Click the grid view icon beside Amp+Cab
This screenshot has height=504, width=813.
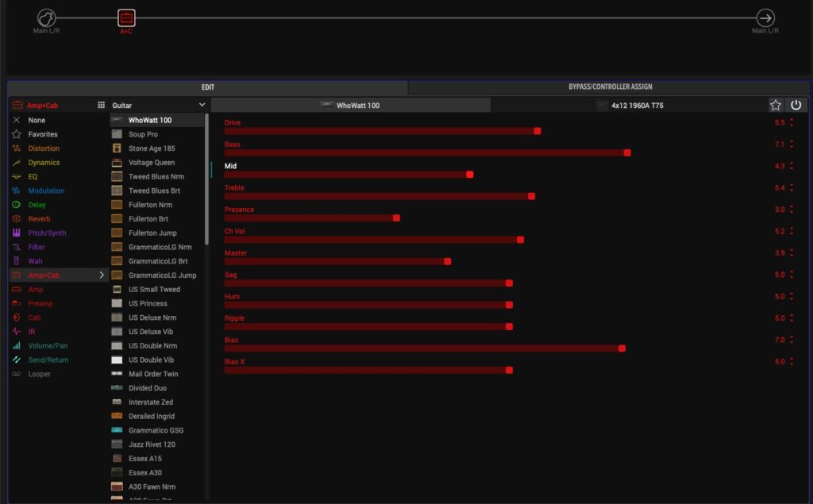101,105
